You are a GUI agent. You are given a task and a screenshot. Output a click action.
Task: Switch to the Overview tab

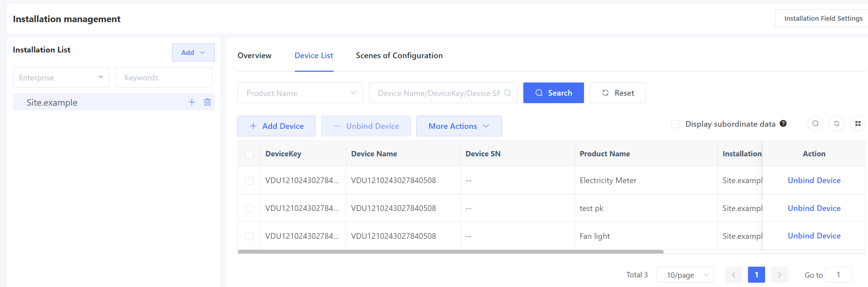pyautogui.click(x=254, y=56)
